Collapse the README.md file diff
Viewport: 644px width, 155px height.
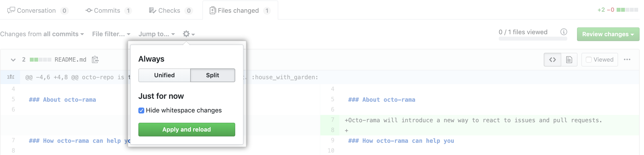[x=13, y=60]
